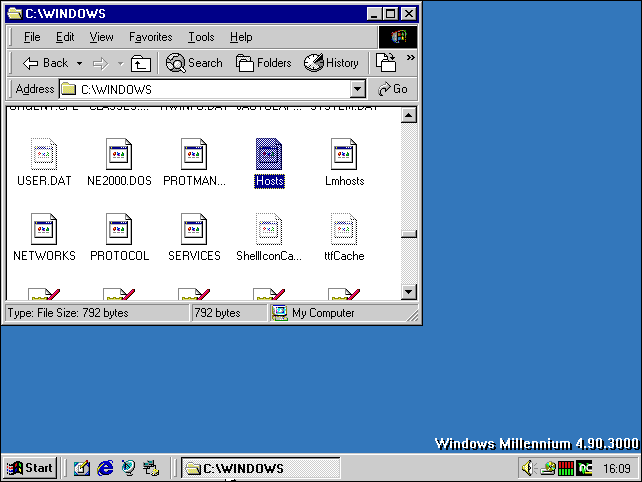Click the '792 bytes' status bar panel
Image resolution: width=642 pixels, height=482 pixels.
(x=229, y=313)
